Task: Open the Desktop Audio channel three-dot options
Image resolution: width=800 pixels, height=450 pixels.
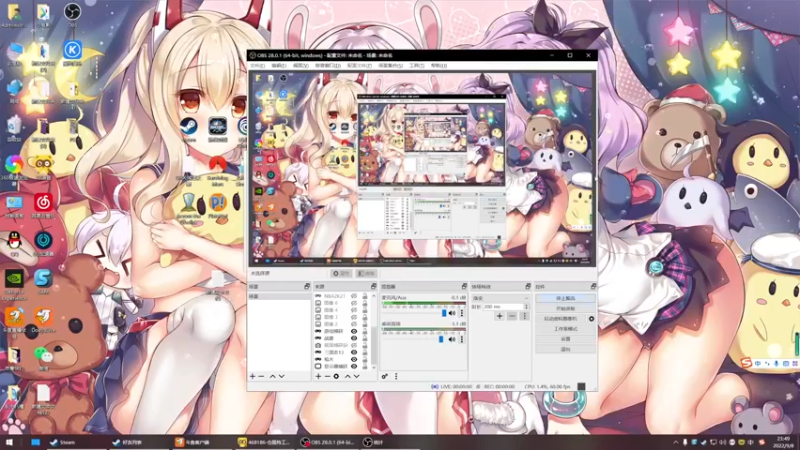Action: [462, 339]
